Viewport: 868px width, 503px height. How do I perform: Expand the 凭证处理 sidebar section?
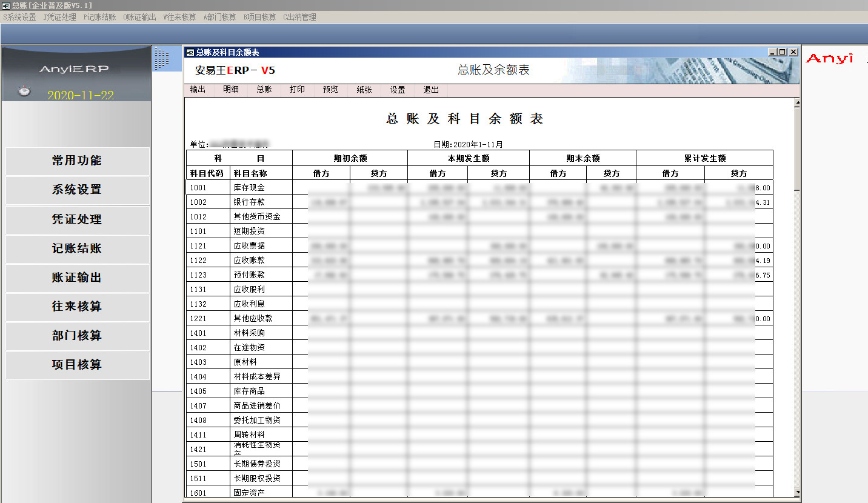pos(77,219)
